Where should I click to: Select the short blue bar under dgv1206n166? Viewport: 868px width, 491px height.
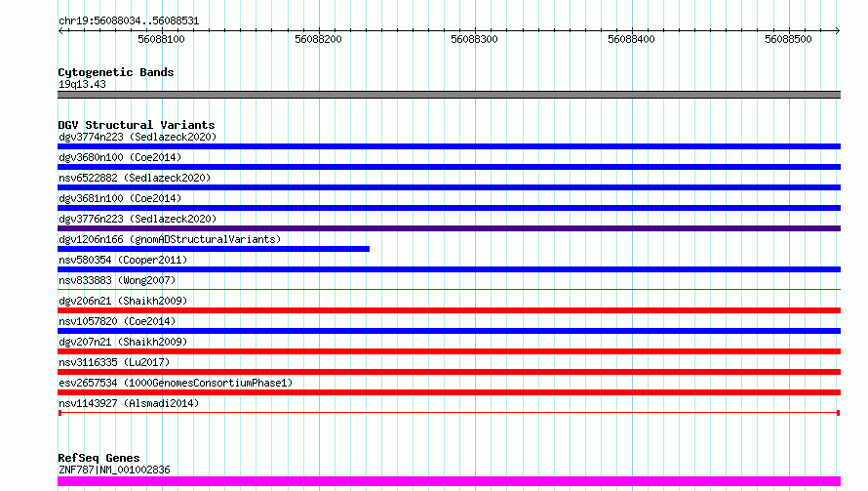pyautogui.click(x=214, y=249)
